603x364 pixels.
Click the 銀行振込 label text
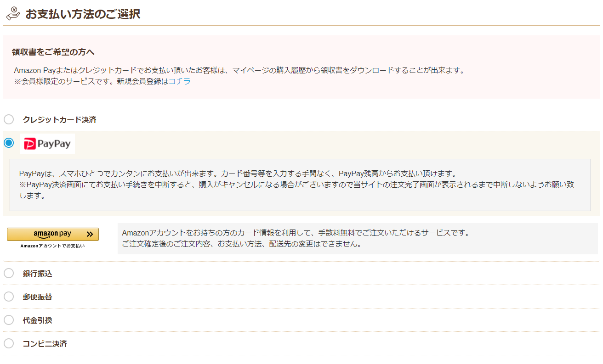[38, 274]
